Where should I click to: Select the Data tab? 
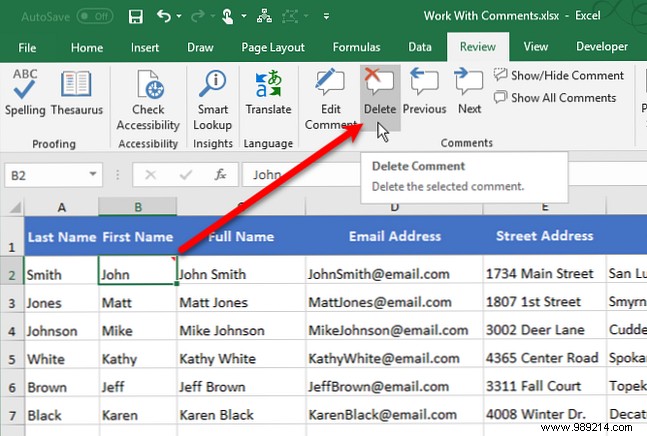[x=420, y=47]
